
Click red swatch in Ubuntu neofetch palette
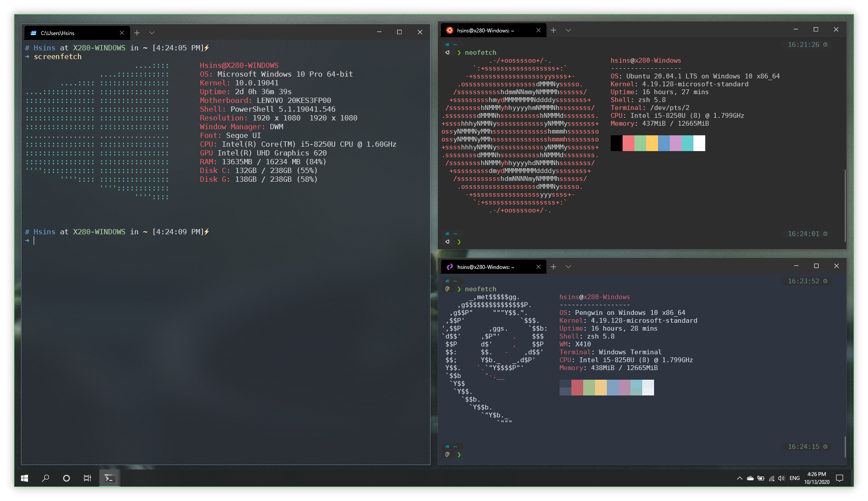tap(628, 143)
